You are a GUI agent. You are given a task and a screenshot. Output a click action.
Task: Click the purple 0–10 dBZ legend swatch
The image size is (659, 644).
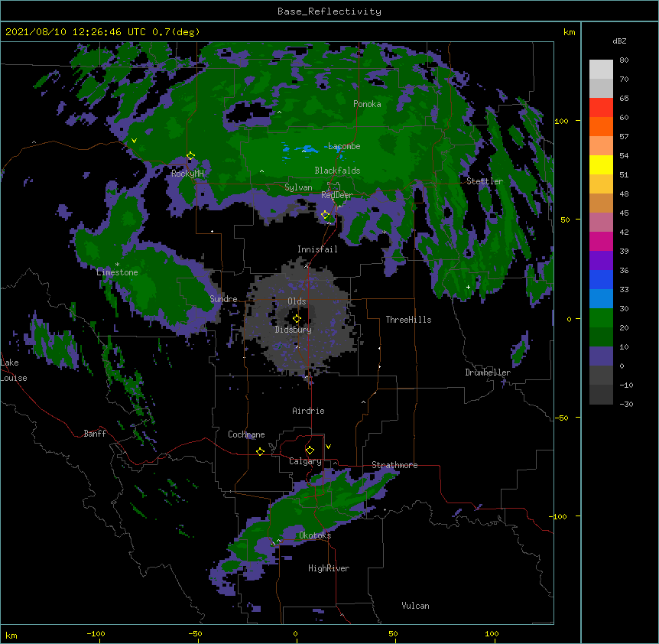point(601,356)
